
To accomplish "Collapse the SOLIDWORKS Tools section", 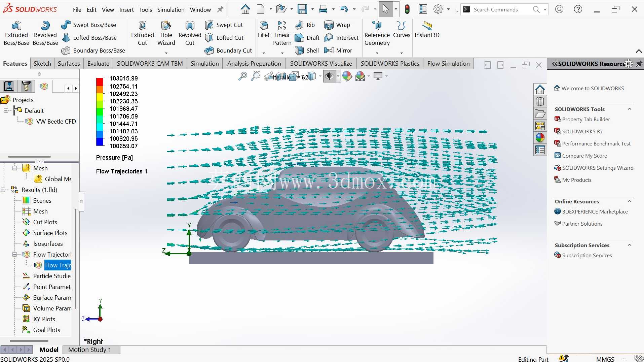I will (x=629, y=109).
